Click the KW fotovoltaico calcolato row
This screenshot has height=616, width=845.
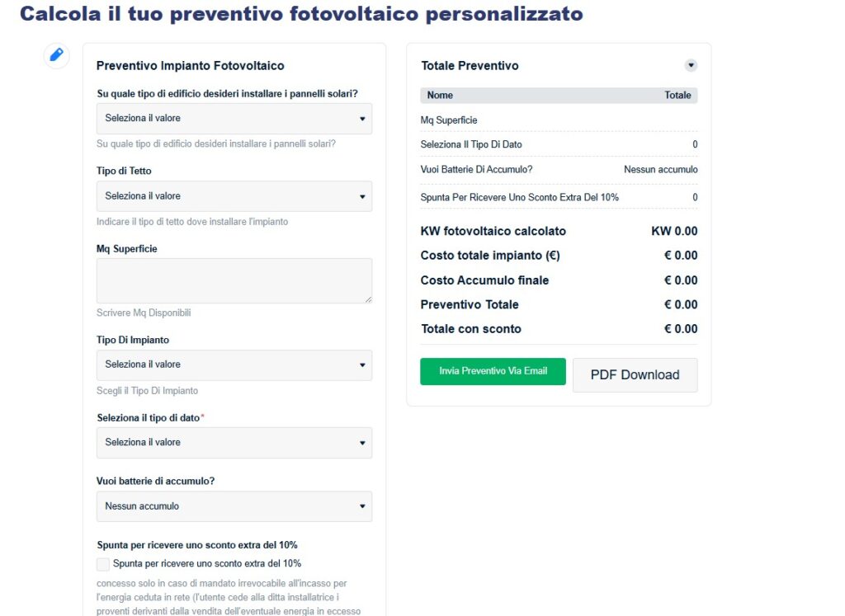pyautogui.click(x=559, y=232)
